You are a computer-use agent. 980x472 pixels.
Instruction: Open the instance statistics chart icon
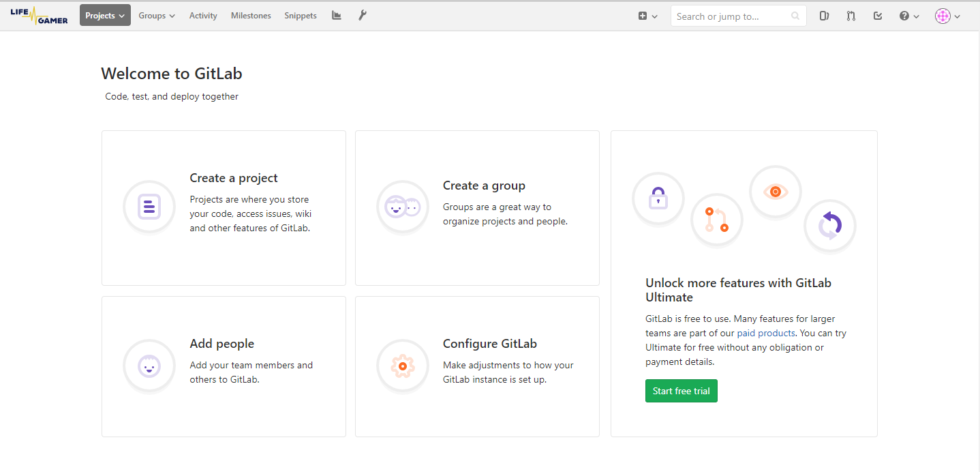(337, 16)
